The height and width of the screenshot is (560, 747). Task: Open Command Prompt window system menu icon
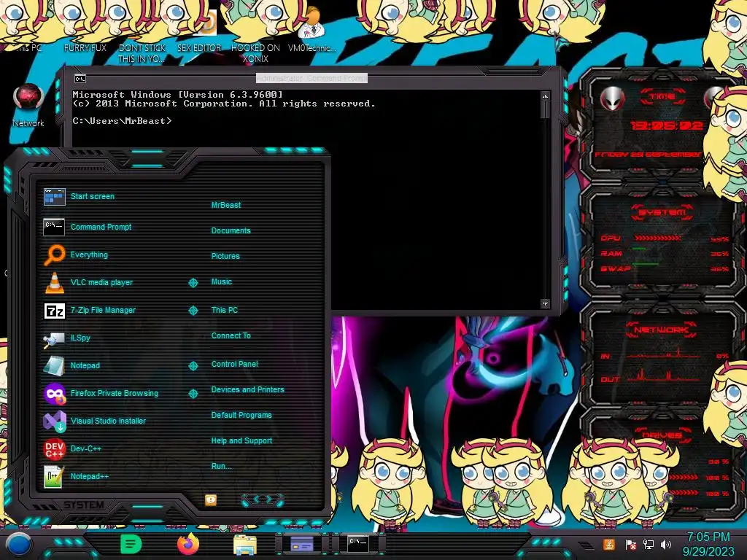point(80,79)
